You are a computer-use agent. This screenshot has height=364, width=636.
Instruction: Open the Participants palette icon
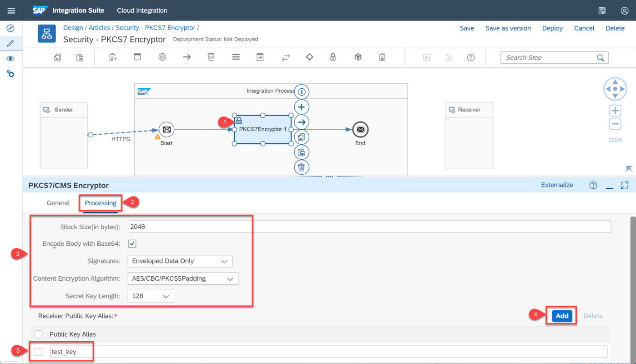click(113, 57)
